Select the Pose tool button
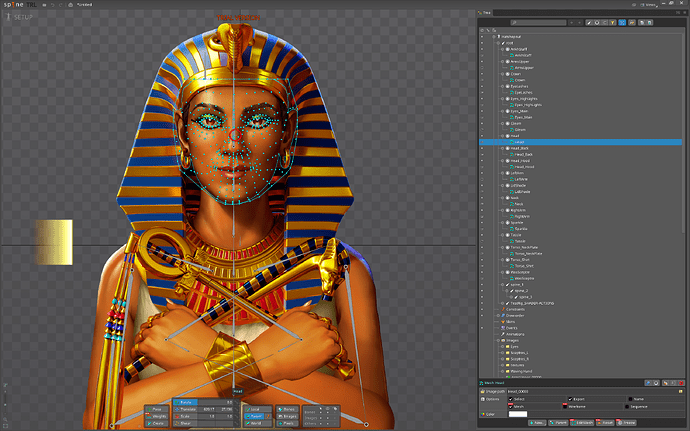Image resolution: width=690 pixels, height=431 pixels. coord(157,409)
